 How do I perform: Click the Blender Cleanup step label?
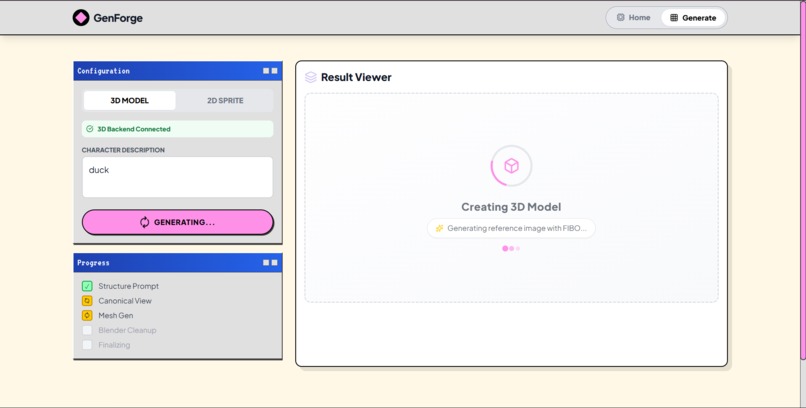point(127,330)
